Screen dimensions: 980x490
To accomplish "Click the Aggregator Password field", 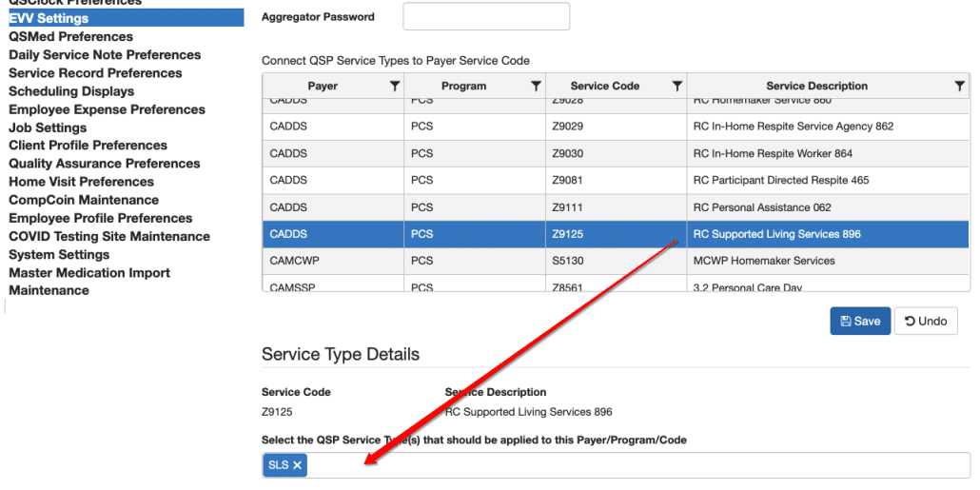I will [x=486, y=17].
